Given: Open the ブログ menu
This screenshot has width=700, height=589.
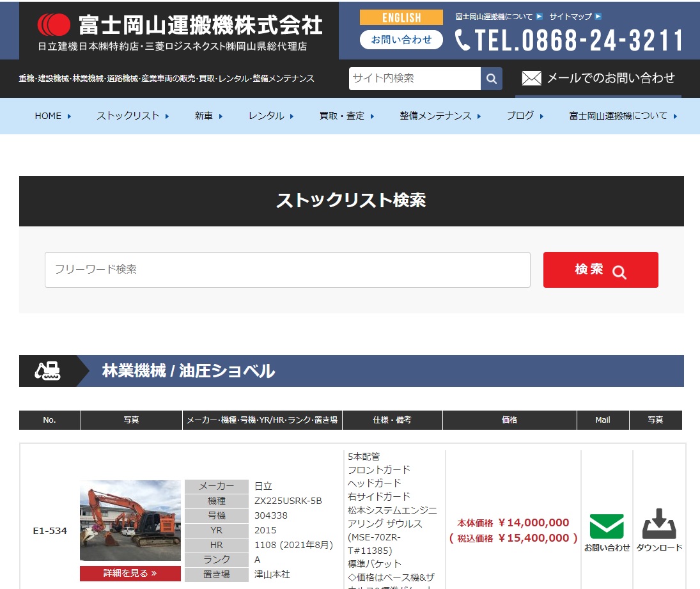Looking at the screenshot, I should coord(525,116).
